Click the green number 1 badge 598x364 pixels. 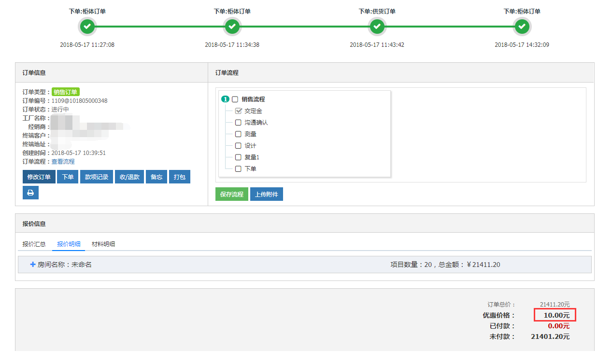click(x=225, y=99)
